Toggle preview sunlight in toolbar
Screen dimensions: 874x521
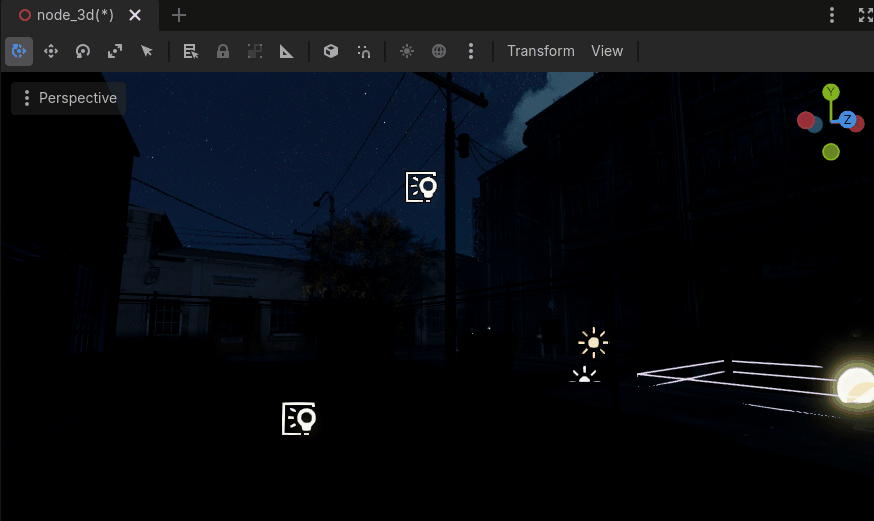[407, 51]
